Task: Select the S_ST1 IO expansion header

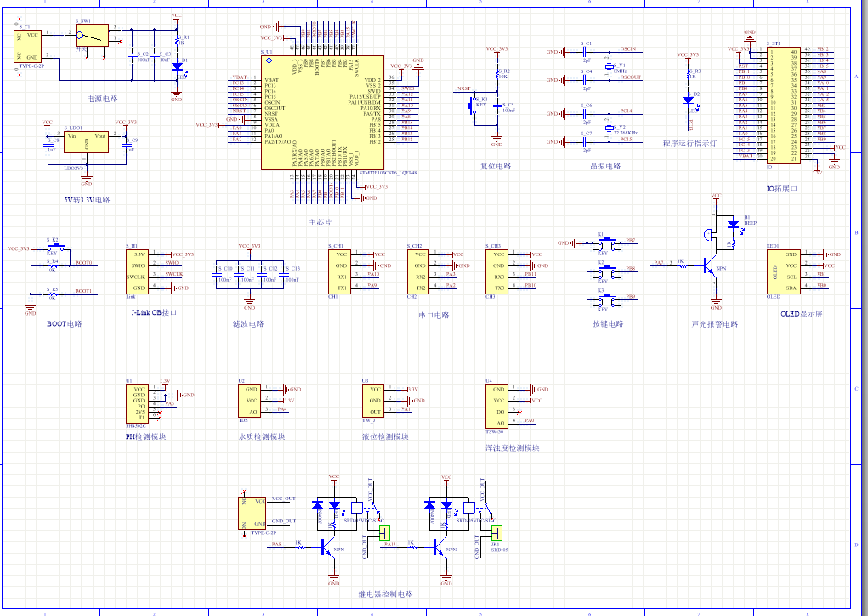Action: coord(783,105)
